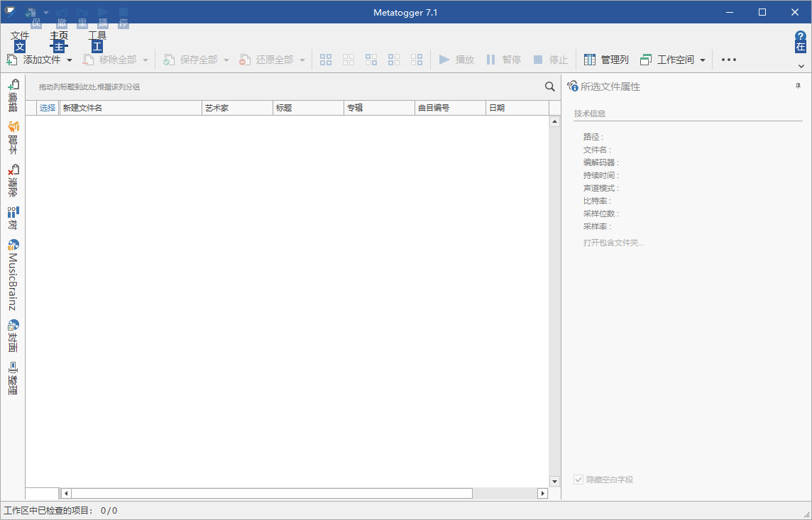Viewport: 812px width, 520px height.
Task: Open the 文件 menu
Action: click(x=20, y=36)
